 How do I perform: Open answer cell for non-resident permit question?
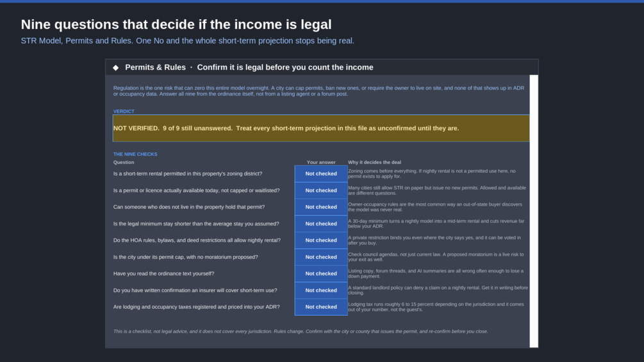[321, 207]
